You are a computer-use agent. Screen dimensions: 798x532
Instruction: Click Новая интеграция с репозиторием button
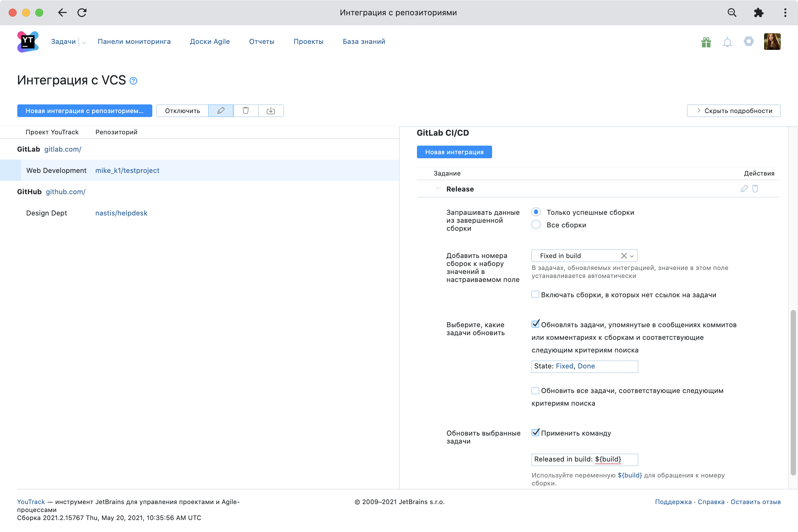[x=84, y=111]
